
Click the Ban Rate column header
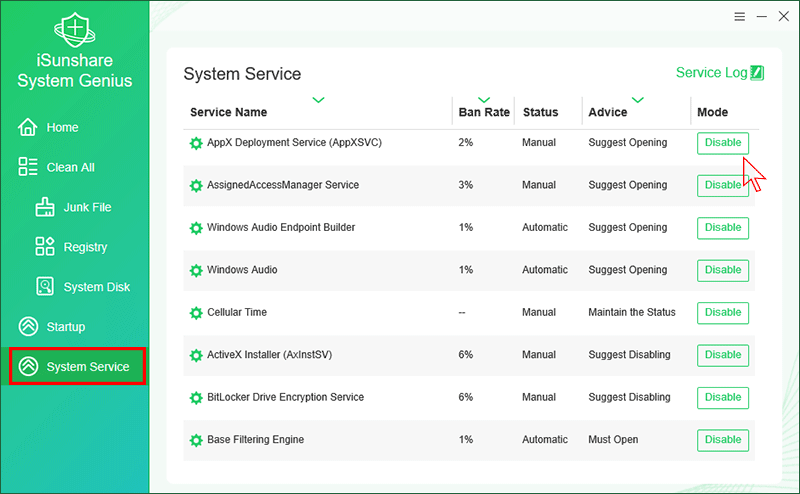(484, 112)
